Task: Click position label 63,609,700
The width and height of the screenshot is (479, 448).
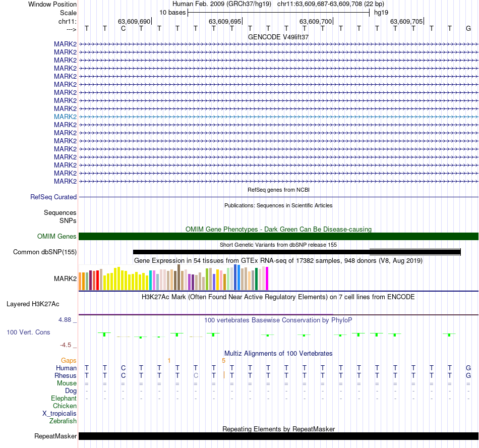Action: 316,21
